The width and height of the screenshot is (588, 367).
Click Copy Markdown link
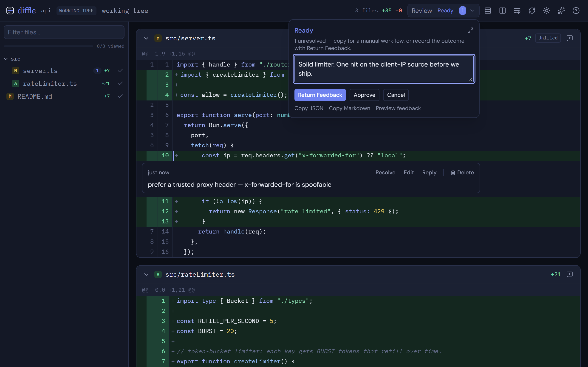coord(349,108)
